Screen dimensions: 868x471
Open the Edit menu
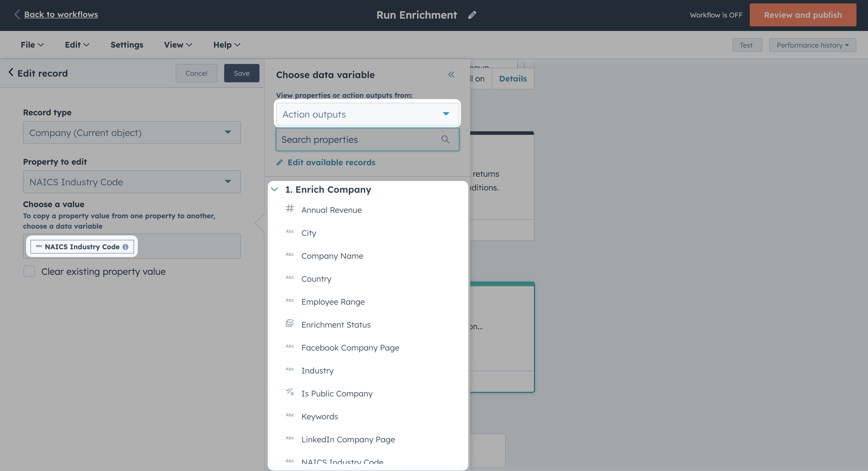(x=77, y=45)
